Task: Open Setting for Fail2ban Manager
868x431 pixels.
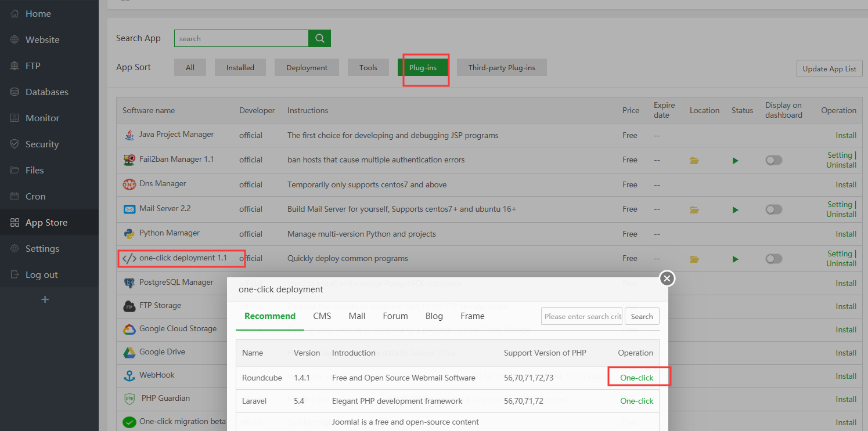Action: 840,155
